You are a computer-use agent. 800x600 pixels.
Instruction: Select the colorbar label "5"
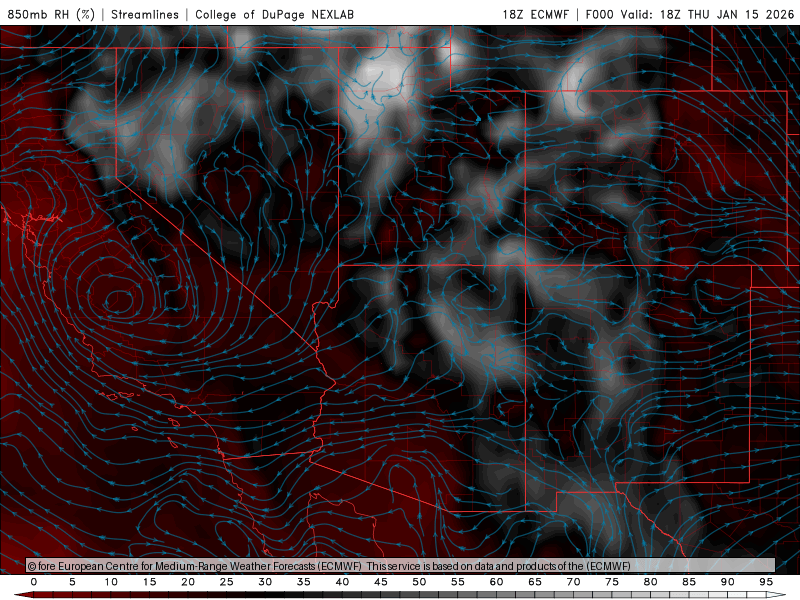point(72,582)
